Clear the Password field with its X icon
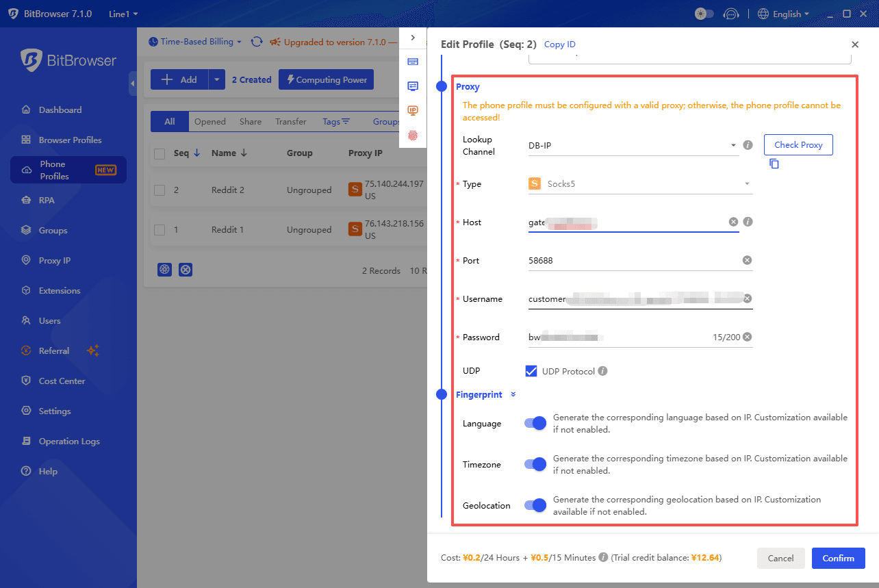The image size is (879, 588). pos(748,337)
